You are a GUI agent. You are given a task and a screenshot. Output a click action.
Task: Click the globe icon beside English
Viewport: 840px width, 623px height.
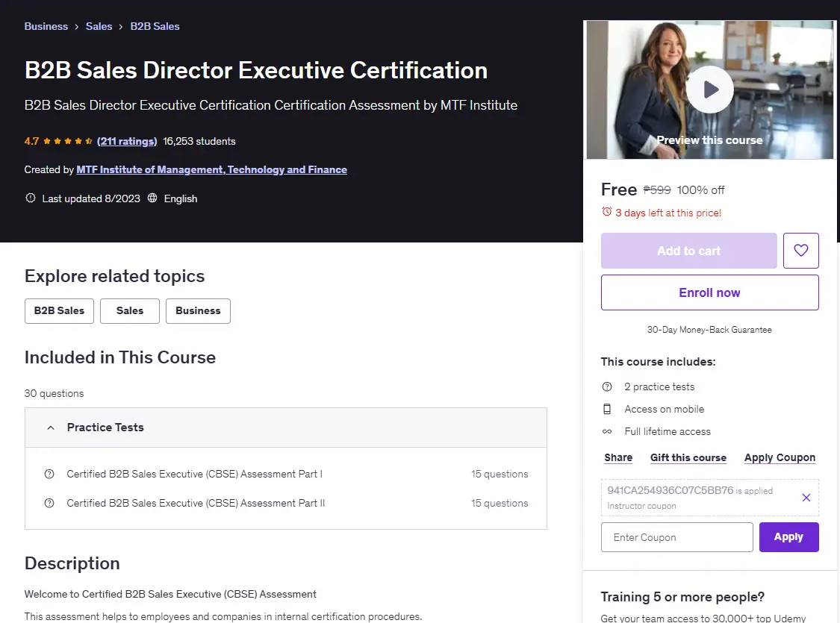coord(152,198)
